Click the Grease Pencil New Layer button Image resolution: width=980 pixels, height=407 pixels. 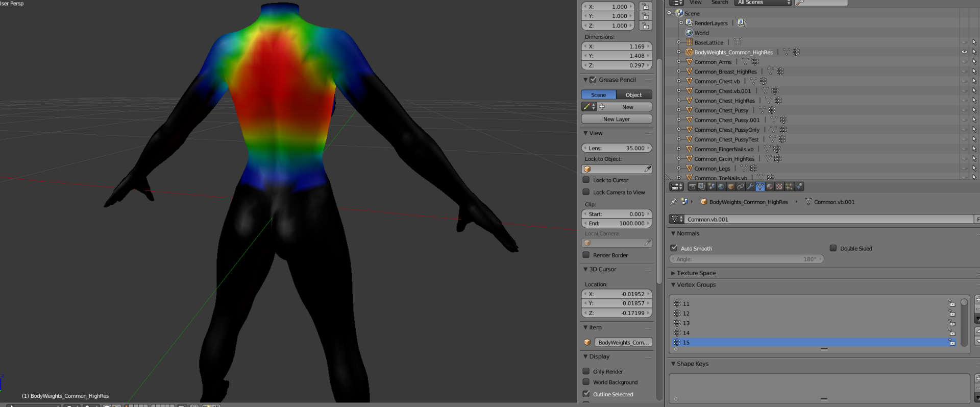click(x=617, y=119)
